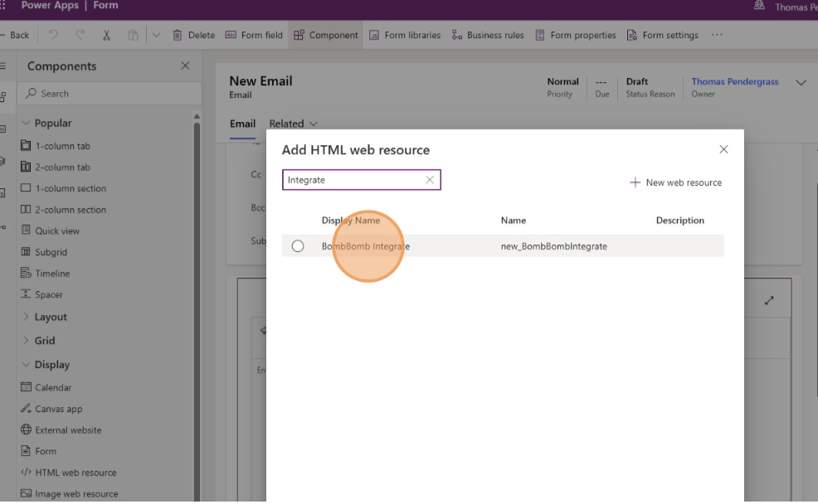Clear the Integrate search text
Viewport: 818px width, 504px height.
430,180
